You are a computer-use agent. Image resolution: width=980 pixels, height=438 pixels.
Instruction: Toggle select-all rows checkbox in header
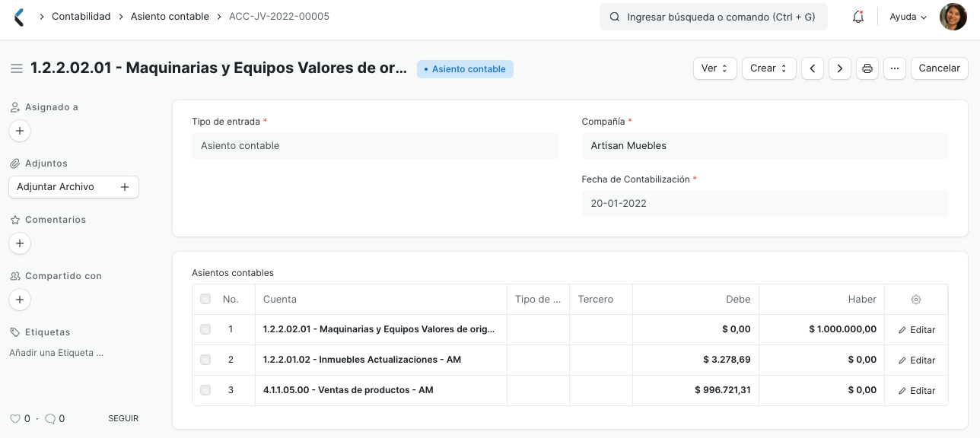(x=205, y=299)
